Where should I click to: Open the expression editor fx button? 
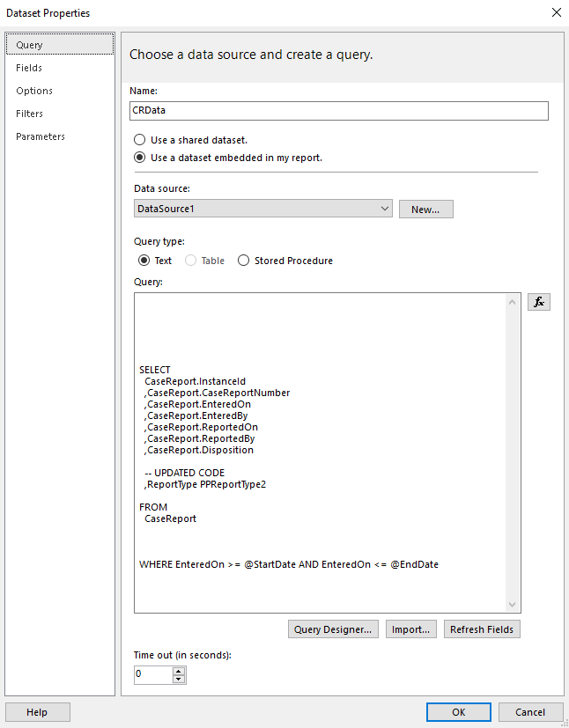click(538, 302)
